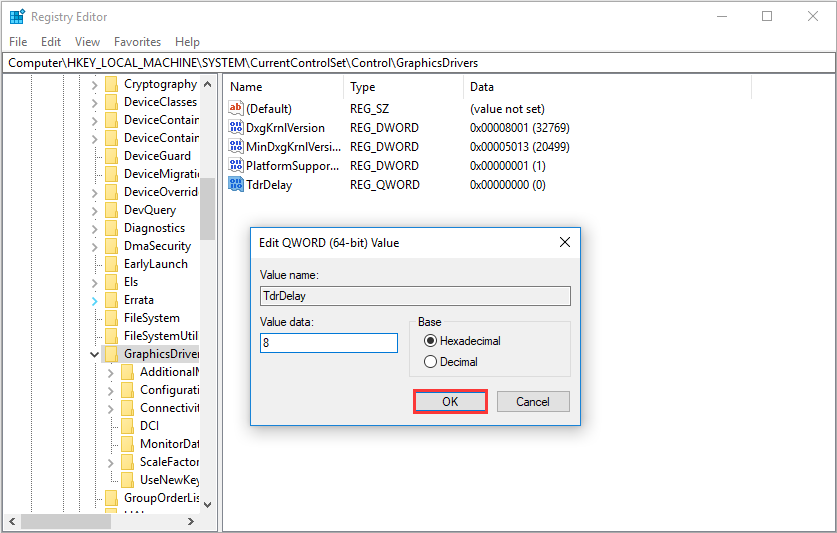Image resolution: width=837 pixels, height=533 pixels.
Task: Expand the AdditionalM subkey node
Action: pos(110,373)
